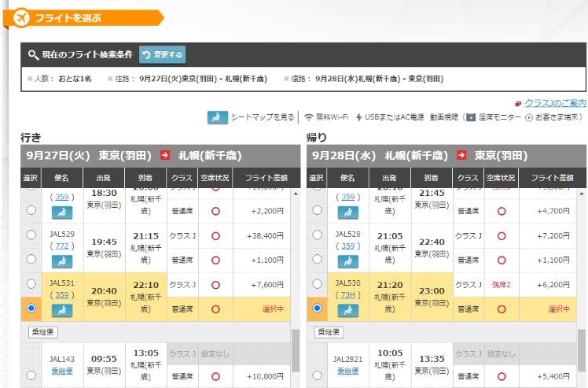The height and width of the screenshot is (388, 588).
Task: Open seat map for flight JAL530
Action: [348, 310]
